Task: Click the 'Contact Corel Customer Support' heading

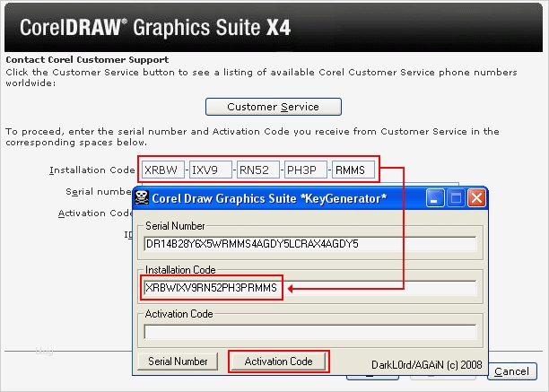Action: 87,60
